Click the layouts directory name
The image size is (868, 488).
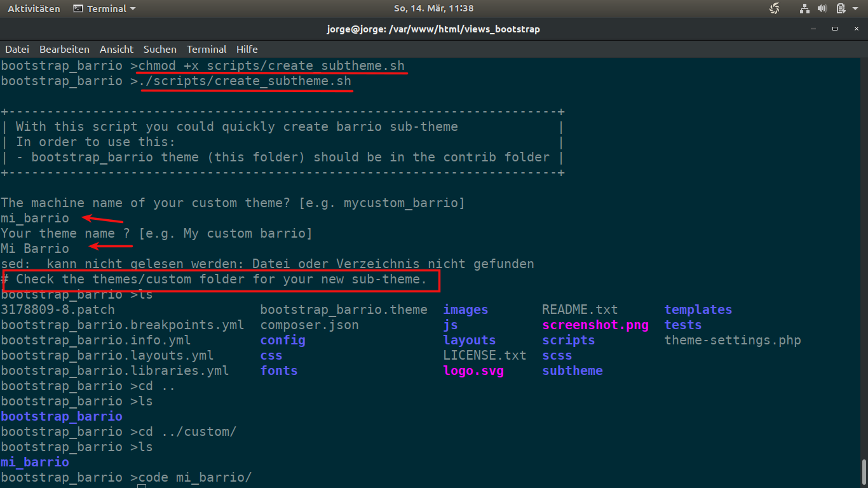tap(470, 340)
